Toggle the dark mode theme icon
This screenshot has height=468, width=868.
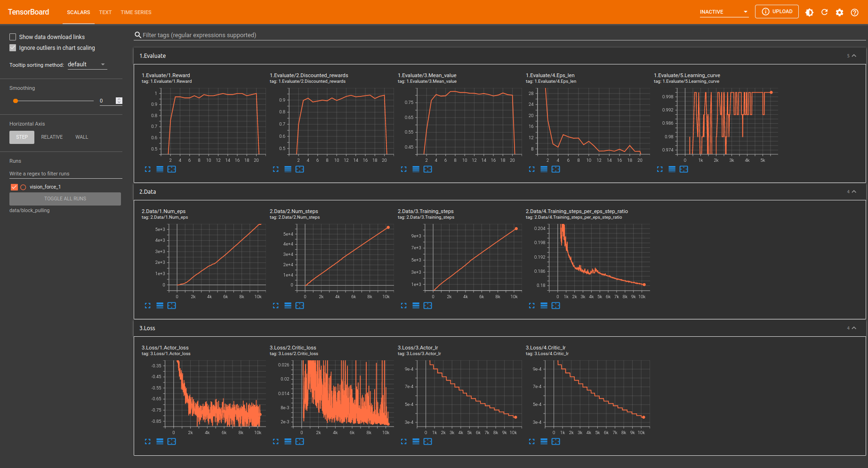pyautogui.click(x=810, y=12)
